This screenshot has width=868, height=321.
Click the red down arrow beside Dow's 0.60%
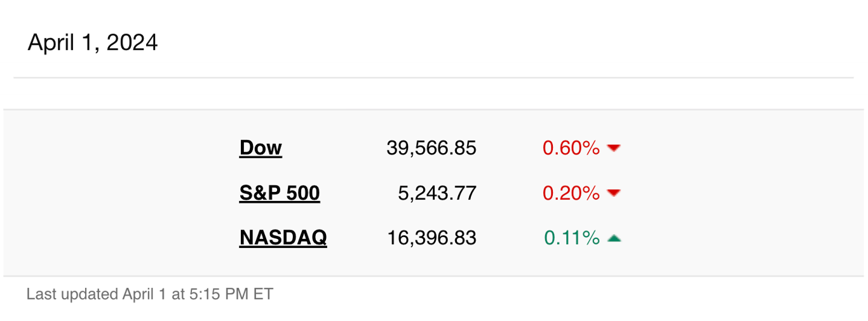[613, 148]
